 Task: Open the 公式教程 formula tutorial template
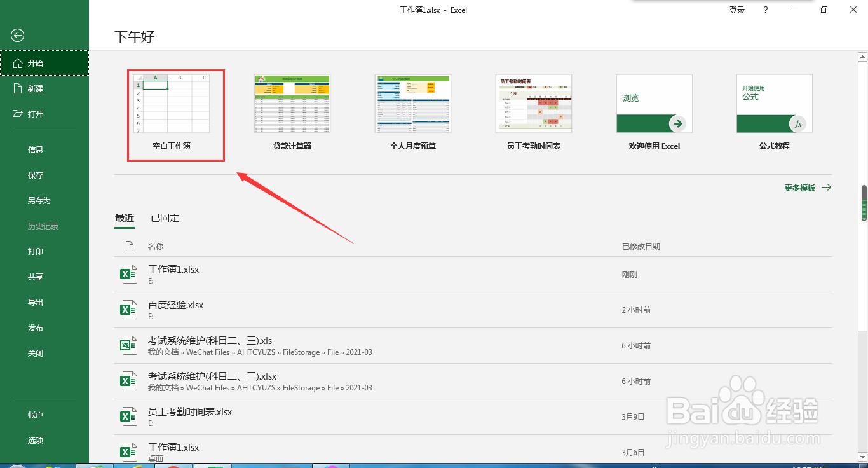[774, 104]
